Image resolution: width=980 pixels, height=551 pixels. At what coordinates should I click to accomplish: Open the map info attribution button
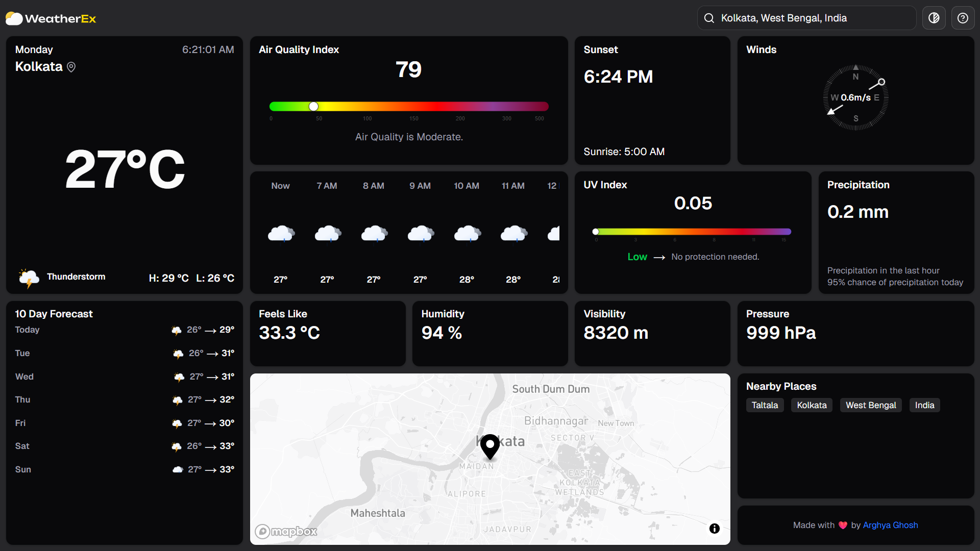pyautogui.click(x=715, y=529)
